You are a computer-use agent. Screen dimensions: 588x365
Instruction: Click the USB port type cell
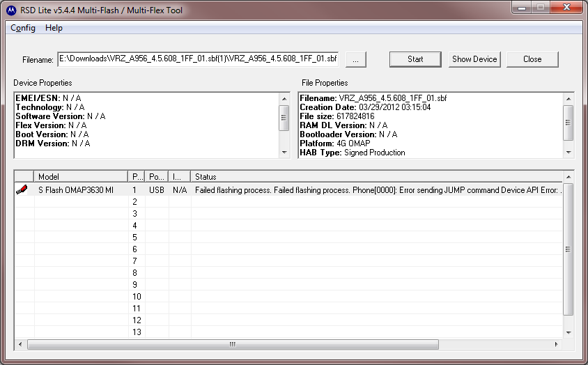pos(157,190)
